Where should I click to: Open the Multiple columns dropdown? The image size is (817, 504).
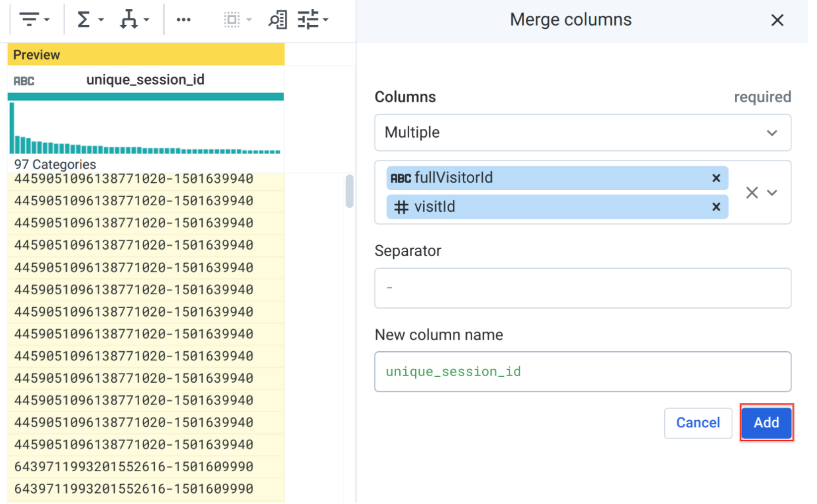582,132
